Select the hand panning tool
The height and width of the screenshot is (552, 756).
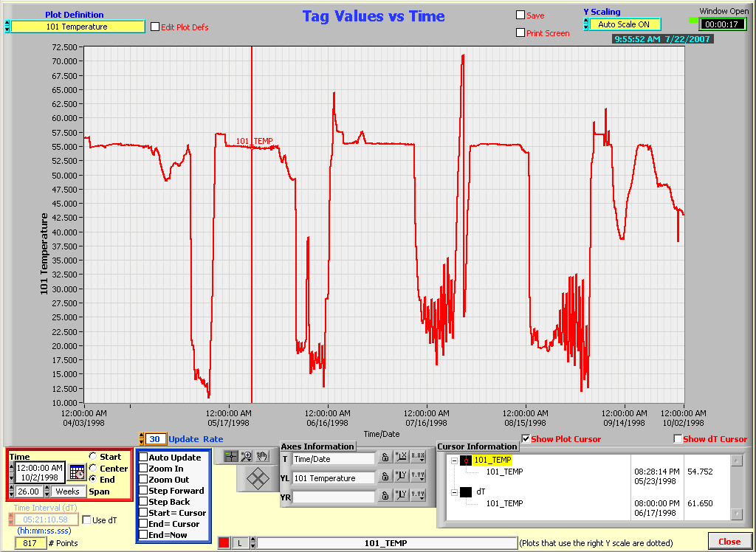[x=262, y=456]
